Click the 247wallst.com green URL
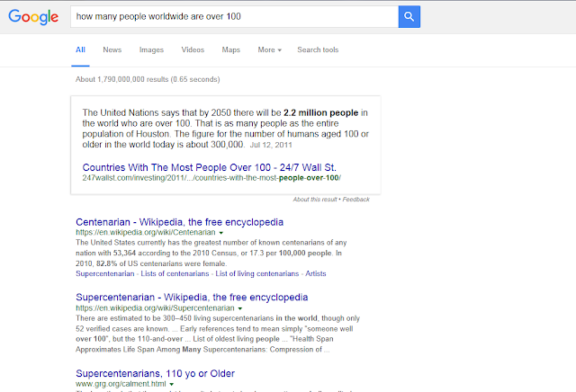The width and height of the screenshot is (576, 392). 211,178
